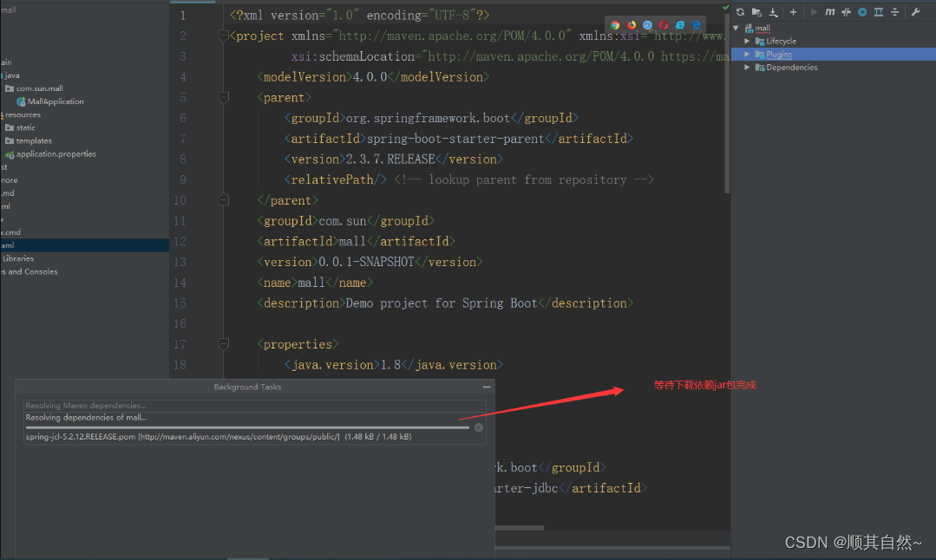
Task: Open the file with the Firefox icon
Action: pyautogui.click(x=631, y=24)
